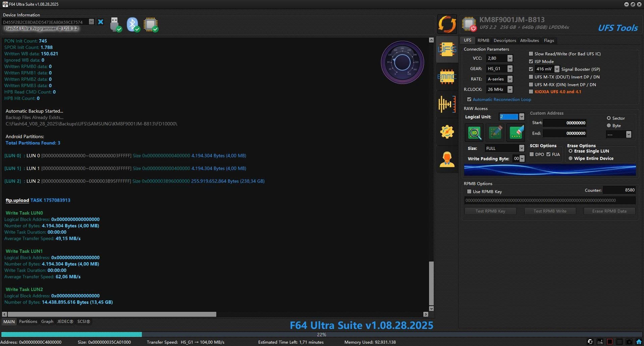Image resolution: width=644 pixels, height=346 pixels.
Task: Click the chip power icon beside KM8F9001JM-B813
Action: tap(469, 24)
